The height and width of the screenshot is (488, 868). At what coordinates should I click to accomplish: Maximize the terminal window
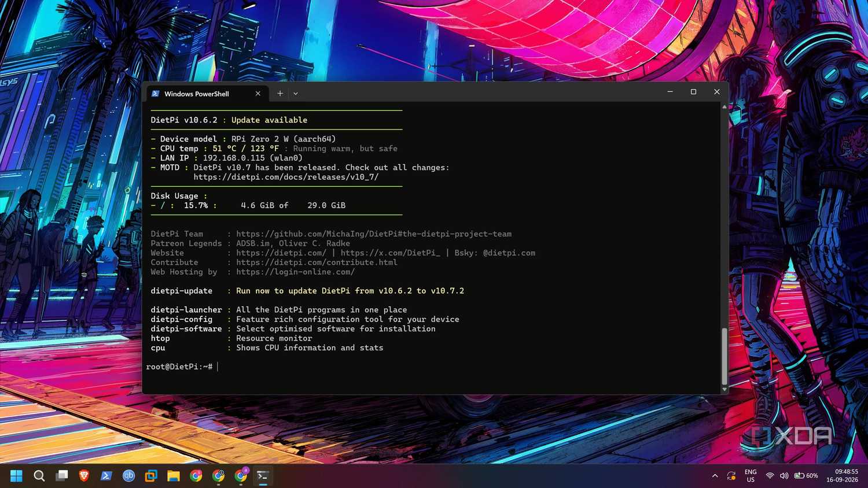693,92
